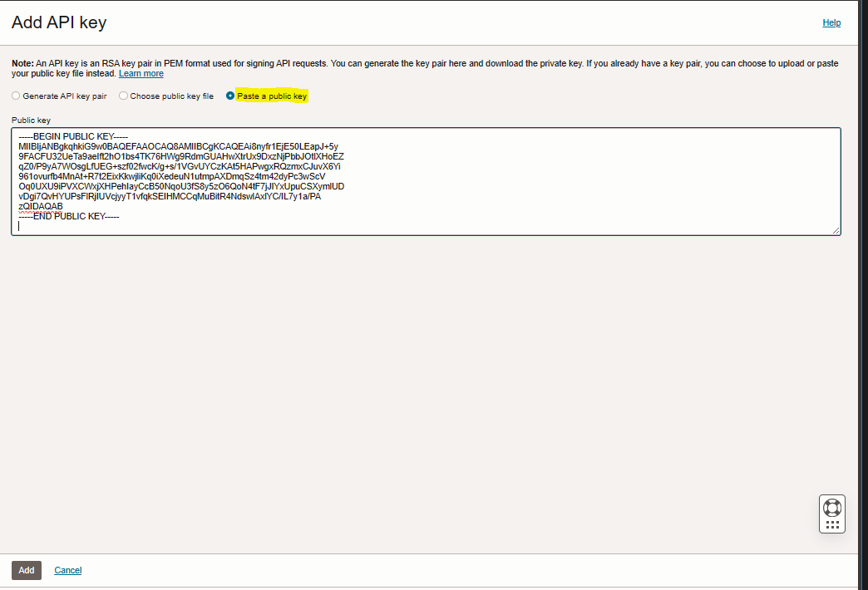Click the Public key field label
Image resolution: width=868 pixels, height=590 pixels.
click(31, 120)
